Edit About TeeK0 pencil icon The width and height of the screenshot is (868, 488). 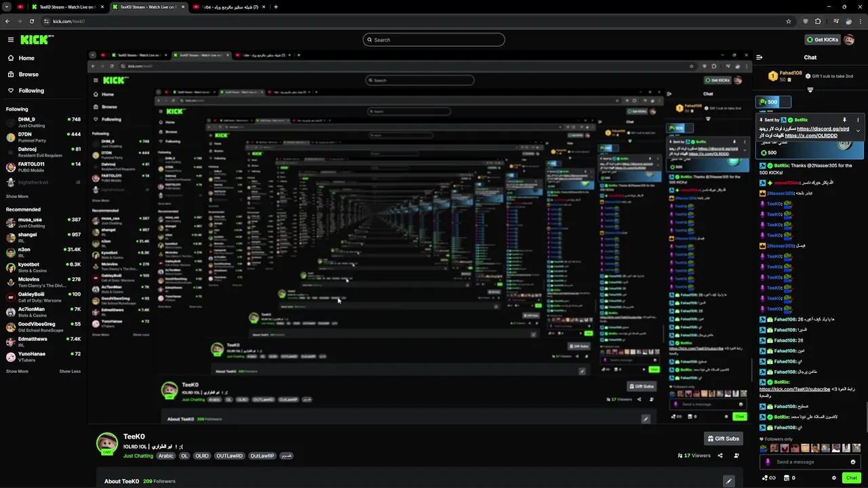(x=729, y=481)
